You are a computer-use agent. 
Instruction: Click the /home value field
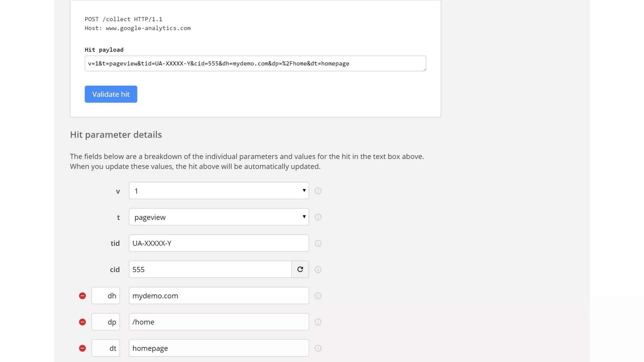219,322
